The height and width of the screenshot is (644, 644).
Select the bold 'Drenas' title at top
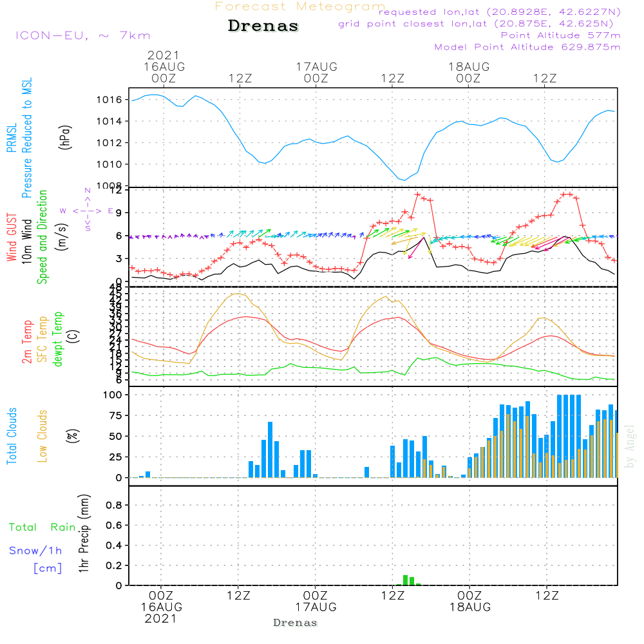tap(263, 26)
